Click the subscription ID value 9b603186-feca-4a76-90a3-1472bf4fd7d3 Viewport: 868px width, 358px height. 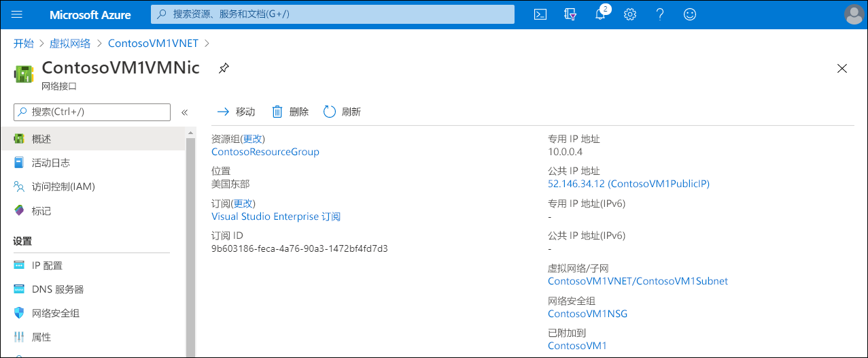tap(300, 248)
